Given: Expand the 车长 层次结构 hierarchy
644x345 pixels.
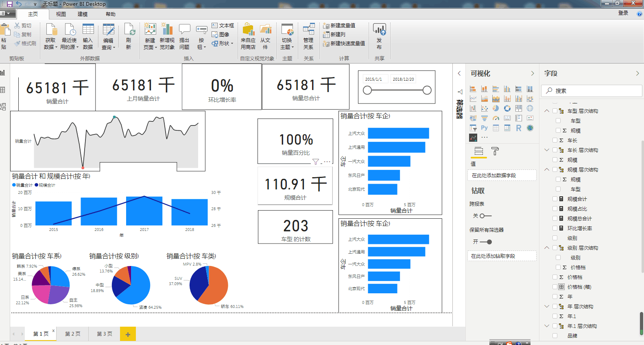Looking at the screenshot, I should pos(547,150).
